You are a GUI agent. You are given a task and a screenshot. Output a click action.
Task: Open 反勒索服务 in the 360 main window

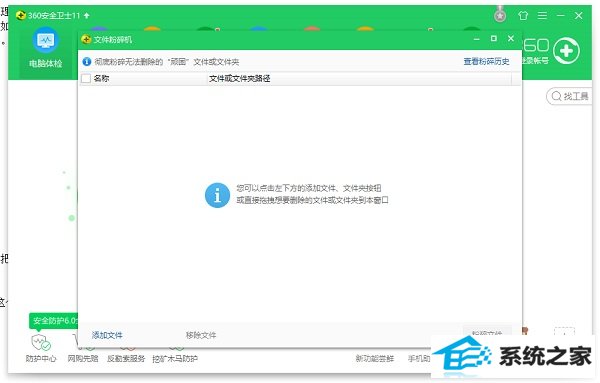[126, 359]
